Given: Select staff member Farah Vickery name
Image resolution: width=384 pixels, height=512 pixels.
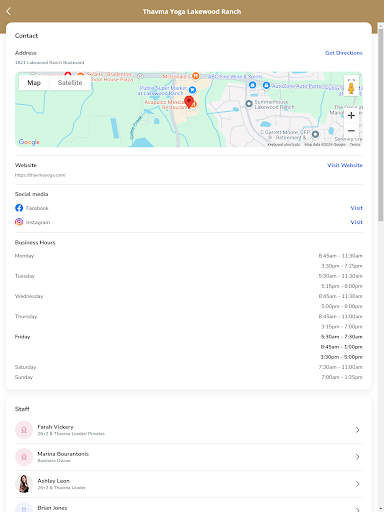Looking at the screenshot, I should [55, 427].
